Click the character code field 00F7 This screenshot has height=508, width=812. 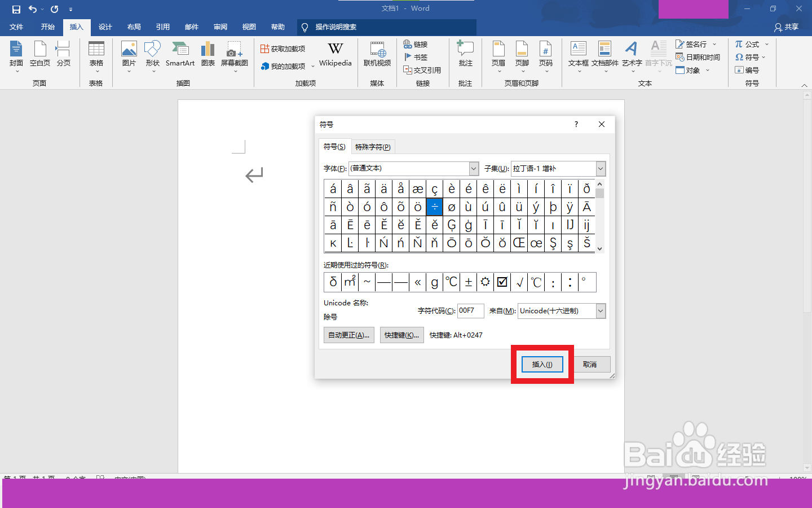[x=470, y=310]
